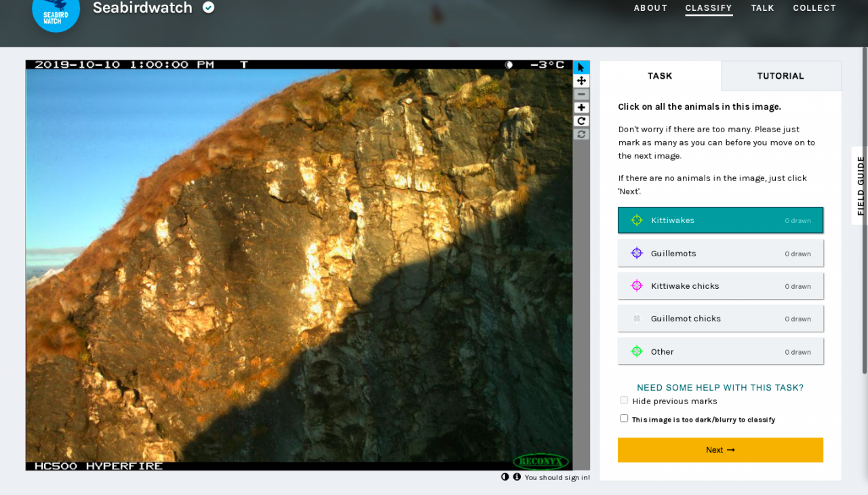This screenshot has width=868, height=495.
Task: Click the invert contrast icon below image
Action: tap(505, 477)
